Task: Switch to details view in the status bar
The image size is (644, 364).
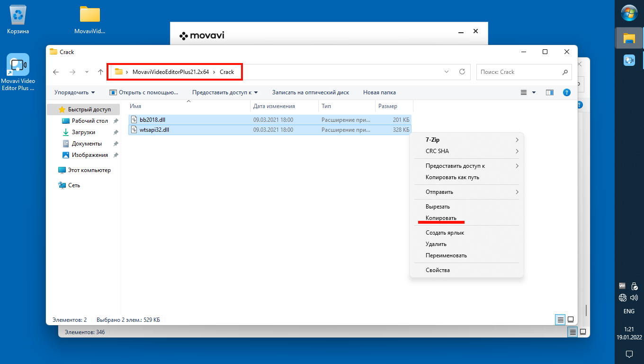Action: point(560,319)
